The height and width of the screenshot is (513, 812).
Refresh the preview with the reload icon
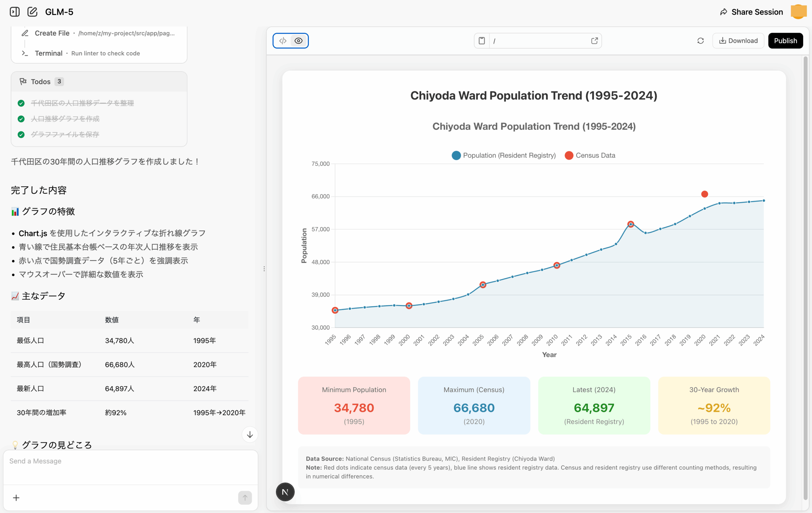click(x=700, y=41)
